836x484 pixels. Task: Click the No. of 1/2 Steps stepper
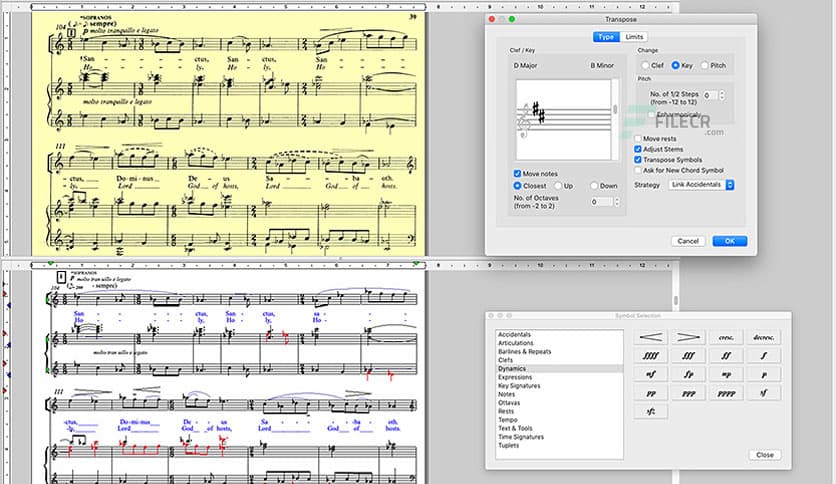click(x=722, y=95)
